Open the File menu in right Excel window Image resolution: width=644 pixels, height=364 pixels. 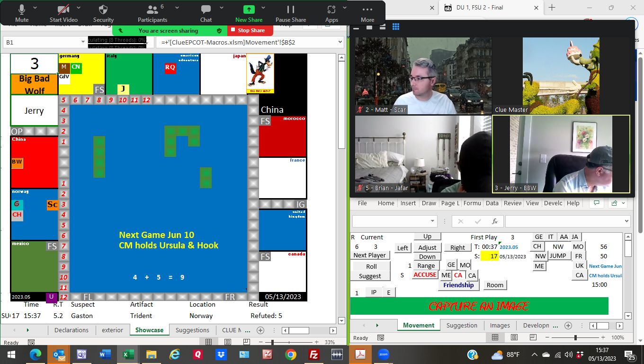(362, 203)
